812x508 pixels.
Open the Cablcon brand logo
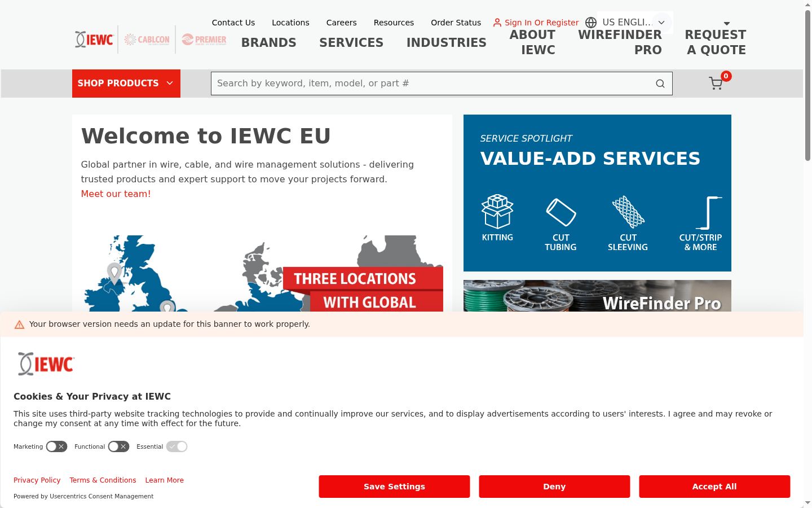point(147,40)
